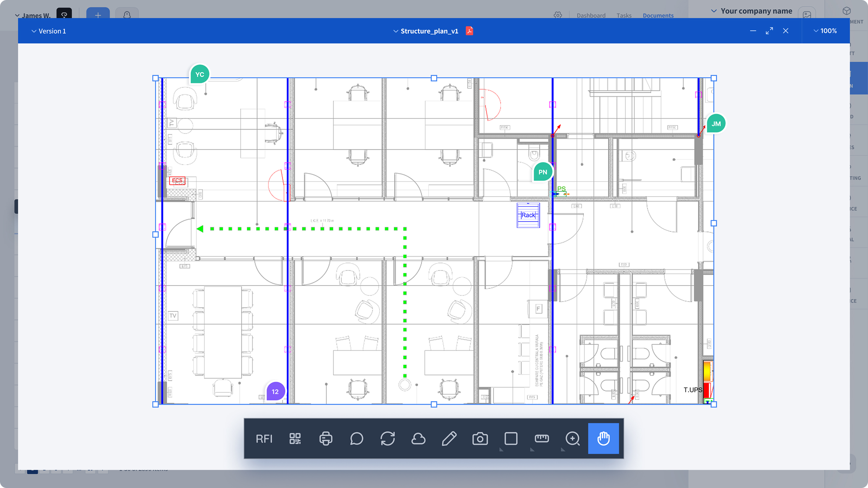Image resolution: width=868 pixels, height=488 pixels.
Task: Open the YC comment marker
Action: (x=200, y=74)
